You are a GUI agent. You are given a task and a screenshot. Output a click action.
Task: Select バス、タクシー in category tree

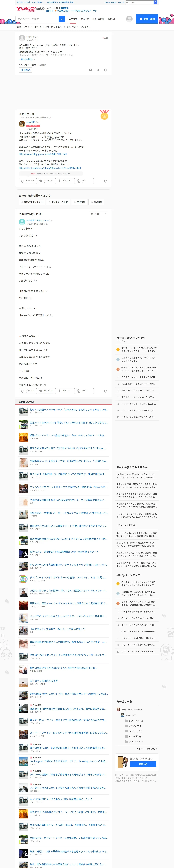point(136,742)
